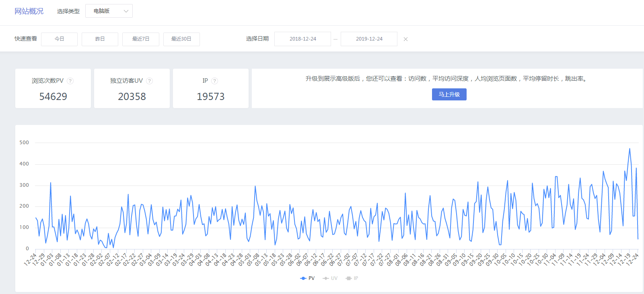The height and width of the screenshot is (294, 644).
Task: Select the UV total value 20358
Action: click(132, 96)
